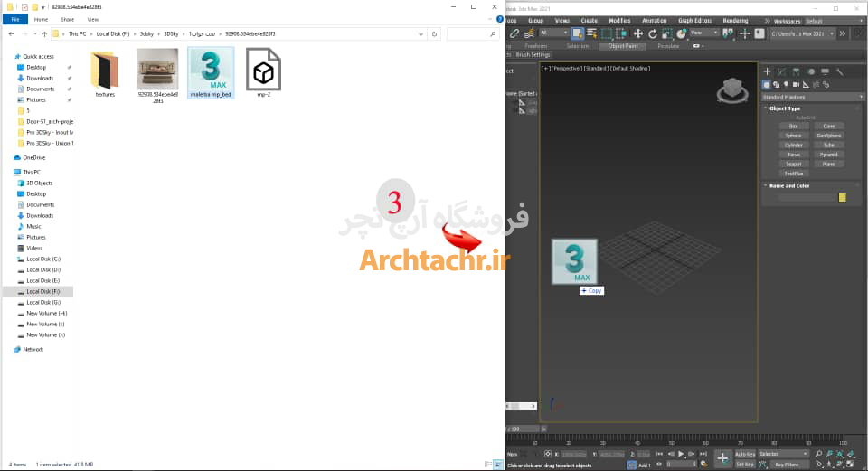
Task: Select Helpers category in Create panel
Action: pos(806,85)
